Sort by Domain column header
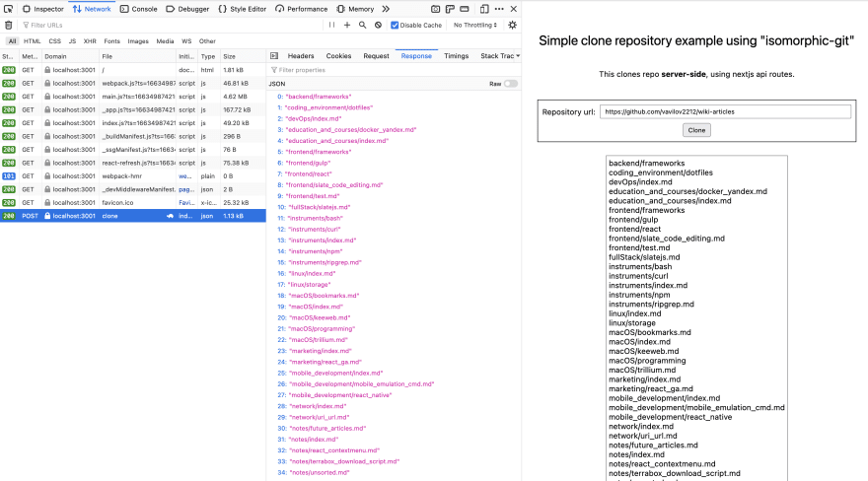The width and height of the screenshot is (868, 481). coord(70,56)
